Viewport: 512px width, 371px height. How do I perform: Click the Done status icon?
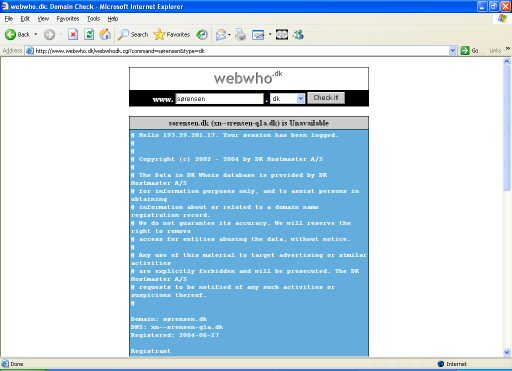click(5, 364)
